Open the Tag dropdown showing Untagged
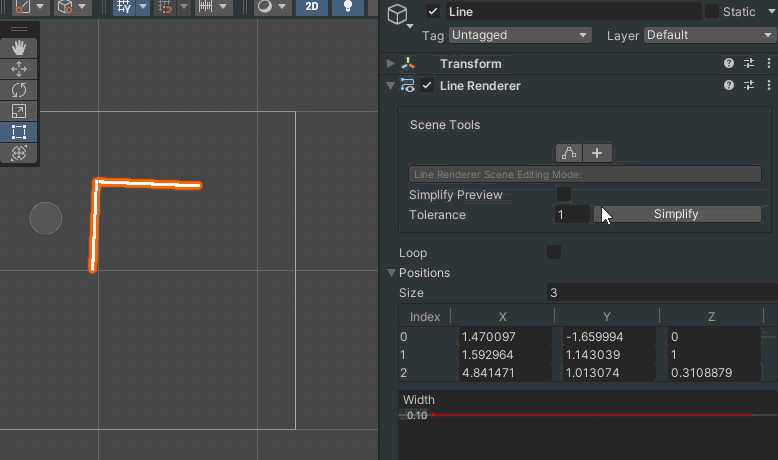The width and height of the screenshot is (778, 460). coord(520,35)
